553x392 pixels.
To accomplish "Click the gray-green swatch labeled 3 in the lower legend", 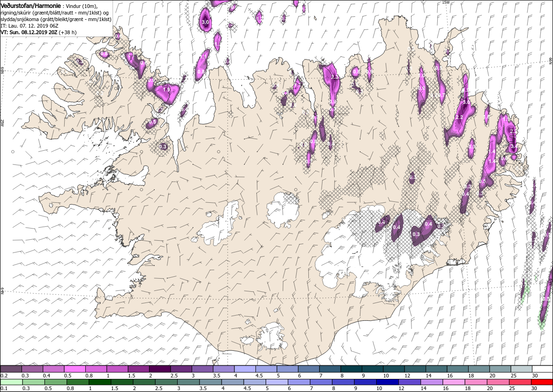I will point(188,382).
